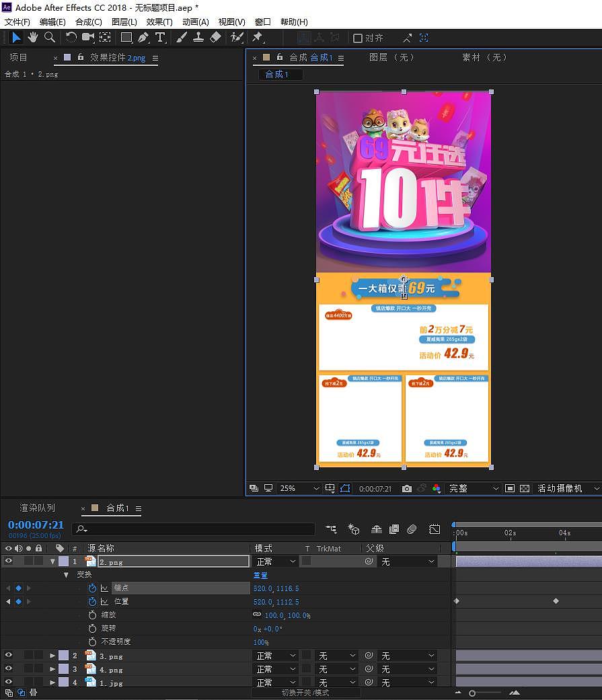Open the 编辑(E) menu

point(52,22)
